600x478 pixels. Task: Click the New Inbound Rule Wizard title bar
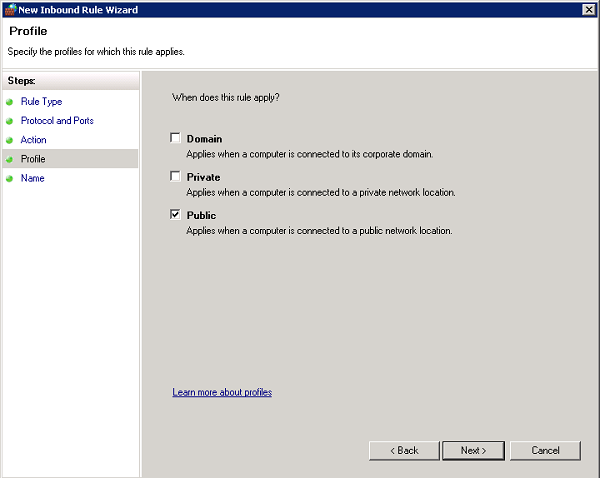point(300,9)
